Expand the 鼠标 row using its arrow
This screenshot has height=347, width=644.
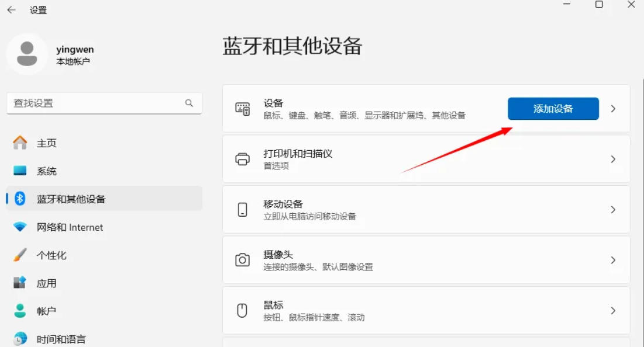coord(613,311)
